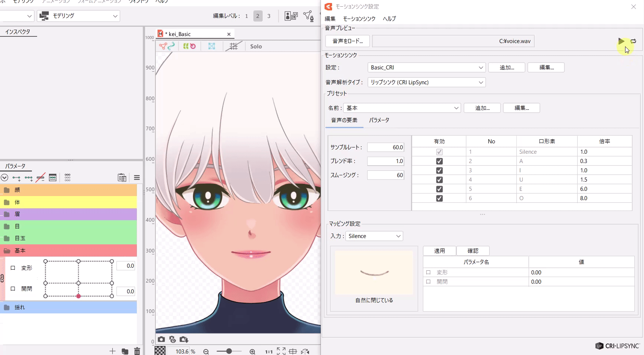Add new parameter with plus icon

(112, 351)
